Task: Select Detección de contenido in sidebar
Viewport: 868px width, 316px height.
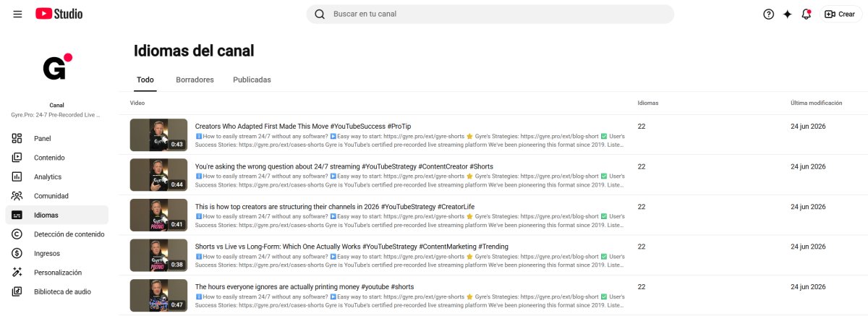Action: tap(56, 234)
